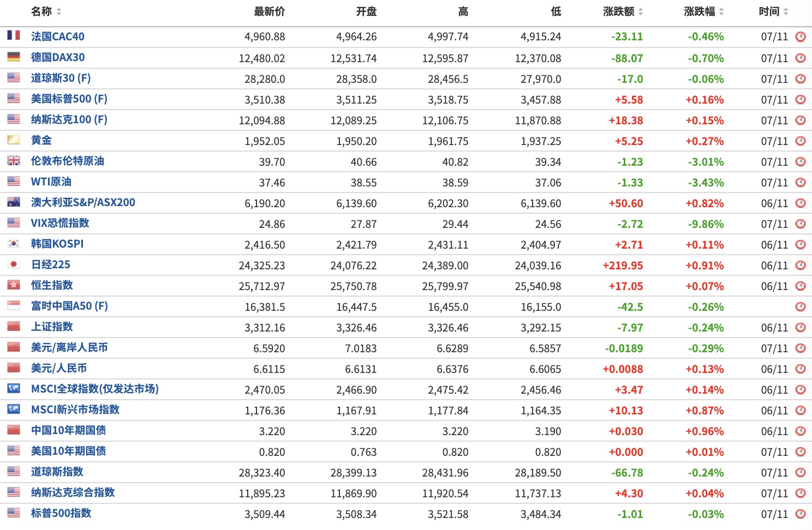Click the clock icon in 美元/人民币 row

click(801, 369)
